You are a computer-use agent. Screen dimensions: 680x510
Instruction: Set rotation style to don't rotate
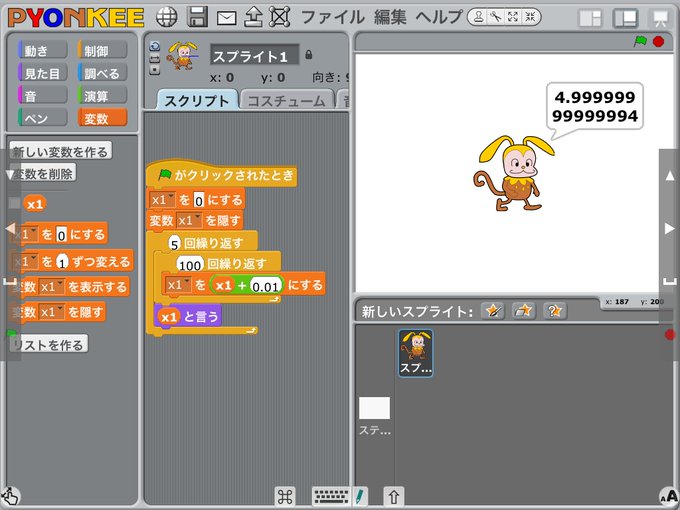(x=154, y=70)
